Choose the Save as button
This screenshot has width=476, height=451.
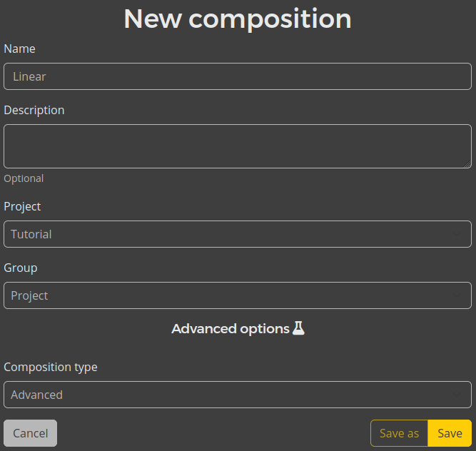coord(399,433)
